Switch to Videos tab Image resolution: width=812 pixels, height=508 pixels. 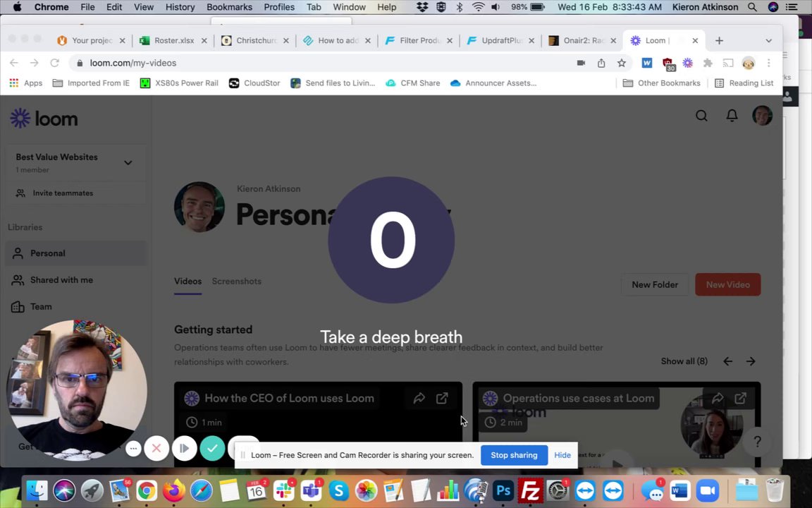[x=187, y=282]
